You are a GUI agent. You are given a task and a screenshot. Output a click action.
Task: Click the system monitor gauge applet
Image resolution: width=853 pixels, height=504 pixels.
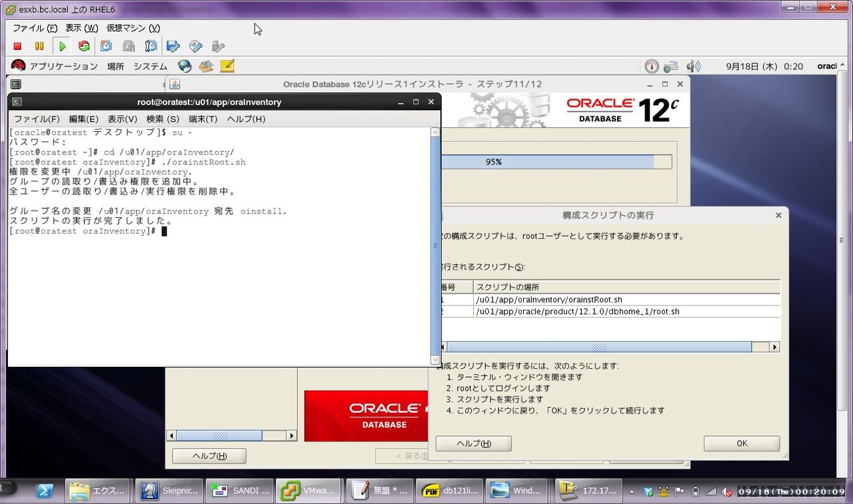pos(652,67)
